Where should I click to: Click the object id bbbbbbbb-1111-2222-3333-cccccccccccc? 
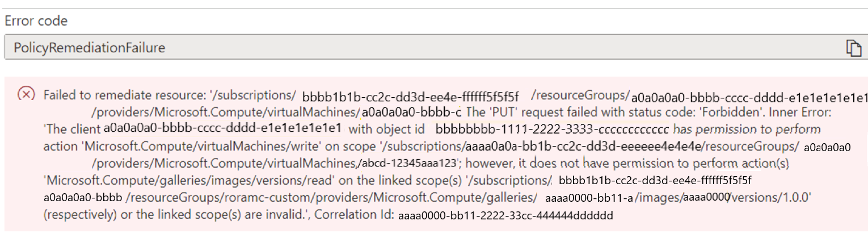(553, 130)
